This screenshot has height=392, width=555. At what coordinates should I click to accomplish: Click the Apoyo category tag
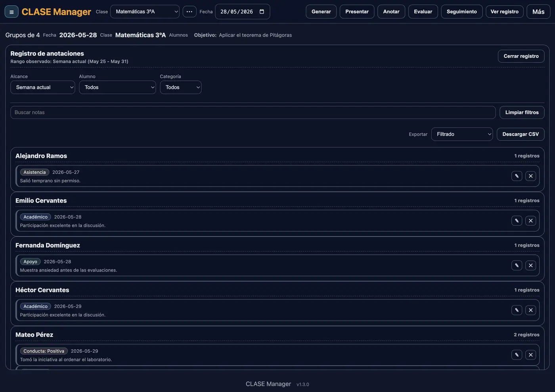30,262
